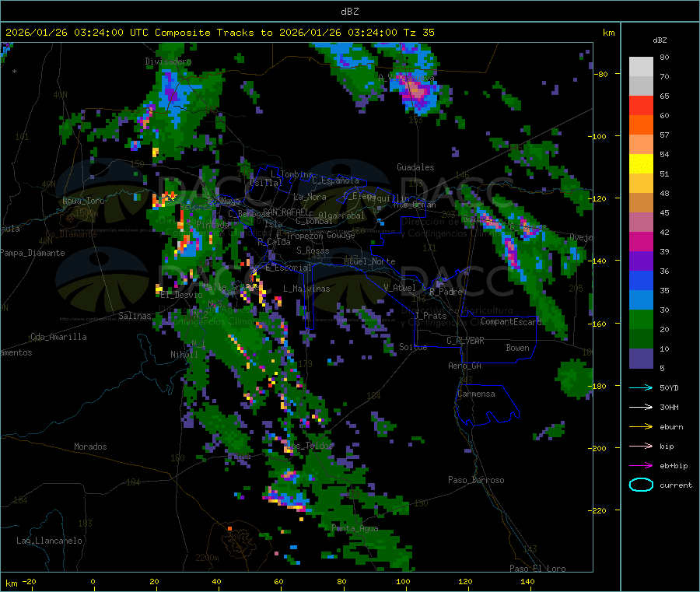Click the Aero_GA label
700x592 pixels.
pos(465,366)
